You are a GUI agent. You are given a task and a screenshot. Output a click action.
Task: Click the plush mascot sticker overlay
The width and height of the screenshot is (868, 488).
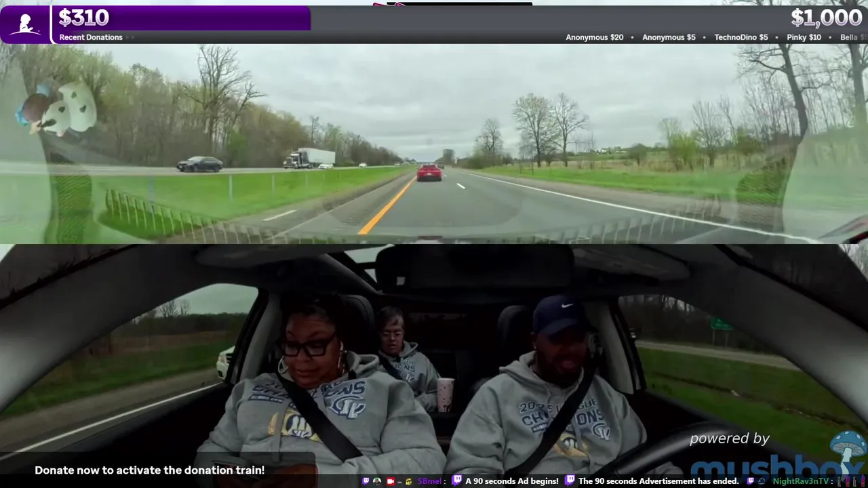(56, 107)
